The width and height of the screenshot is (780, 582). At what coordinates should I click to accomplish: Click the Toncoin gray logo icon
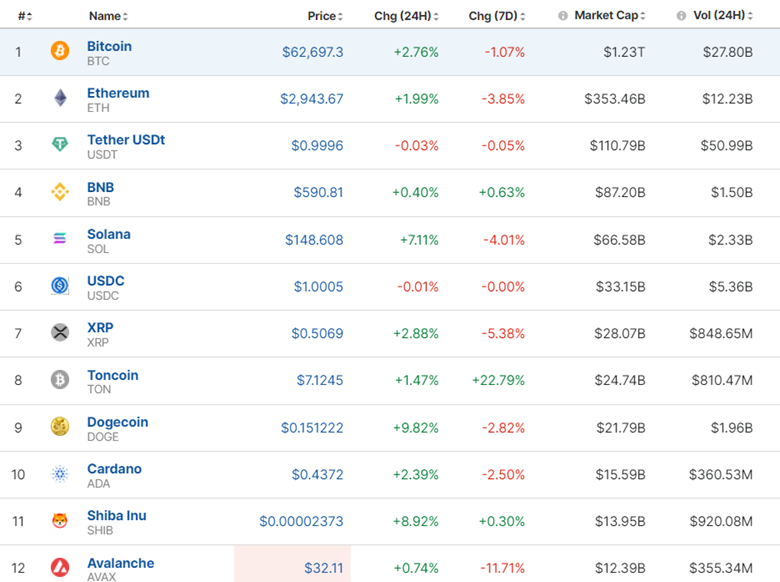pos(60,380)
